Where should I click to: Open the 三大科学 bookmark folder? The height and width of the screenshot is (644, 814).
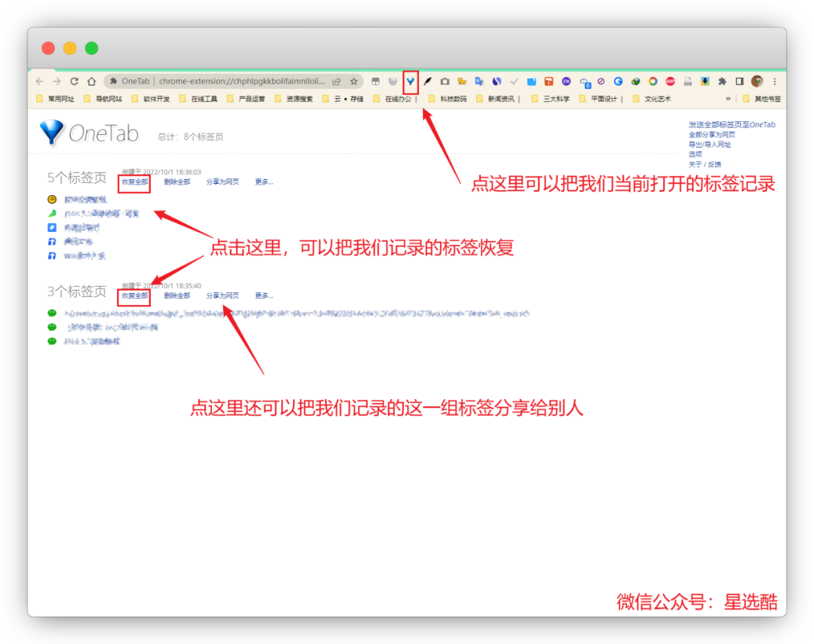(x=551, y=99)
